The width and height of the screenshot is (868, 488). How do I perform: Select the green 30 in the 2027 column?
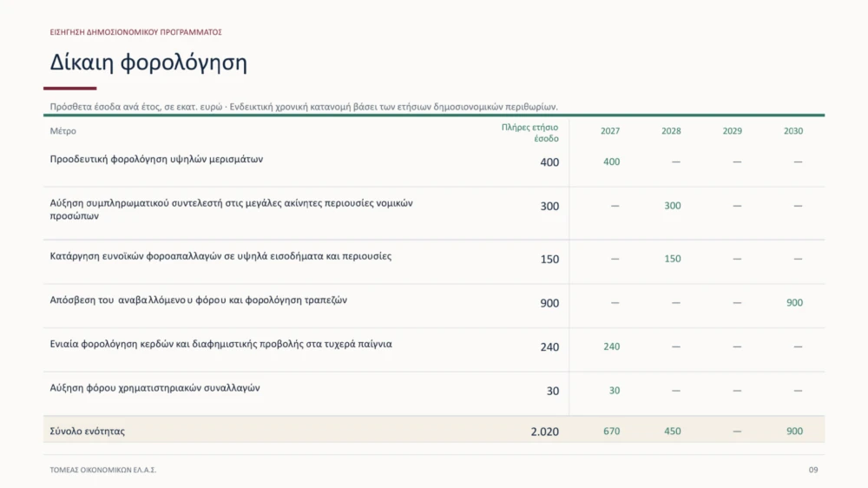614,391
